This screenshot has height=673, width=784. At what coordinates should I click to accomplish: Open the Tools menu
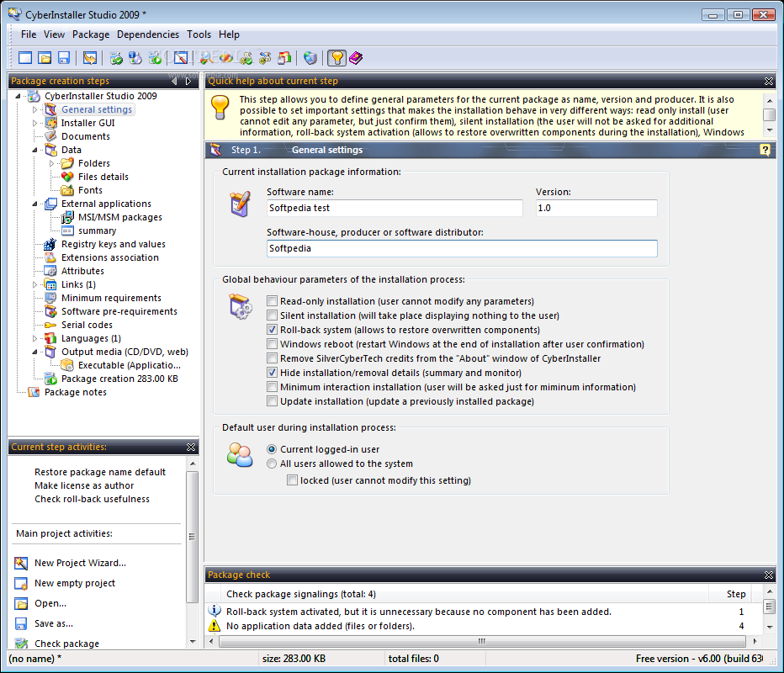point(199,34)
